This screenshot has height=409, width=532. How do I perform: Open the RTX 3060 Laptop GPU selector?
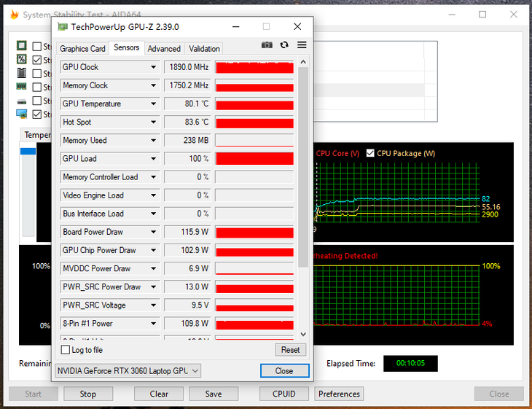click(128, 370)
